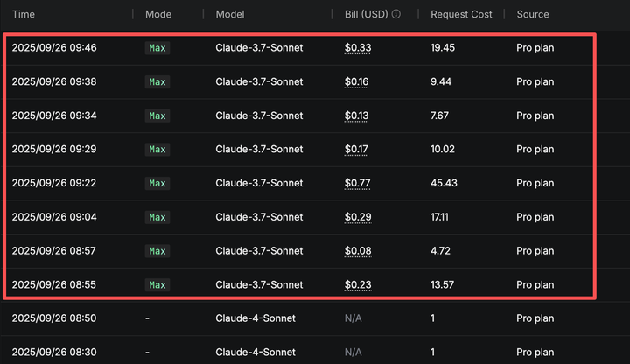The height and width of the screenshot is (364, 630).
Task: Click the Mode column header
Action: pyautogui.click(x=158, y=14)
